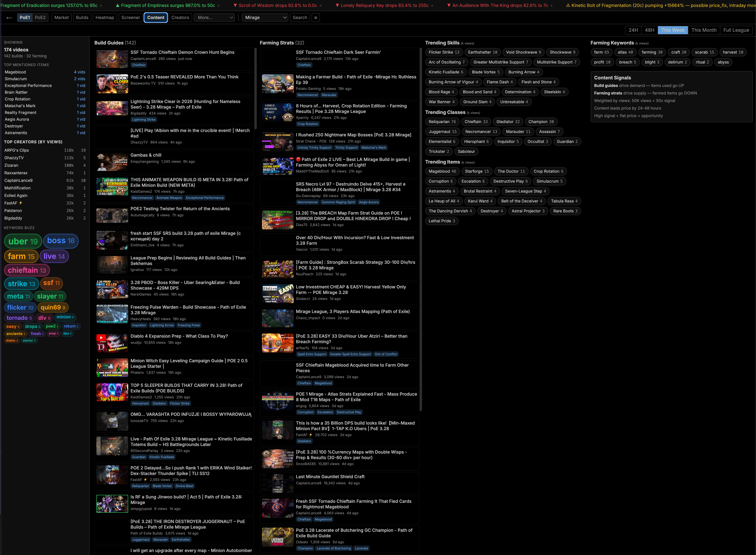This screenshot has height=555, width=756.
Task: Open the Mirage league dropdown
Action: 265,18
